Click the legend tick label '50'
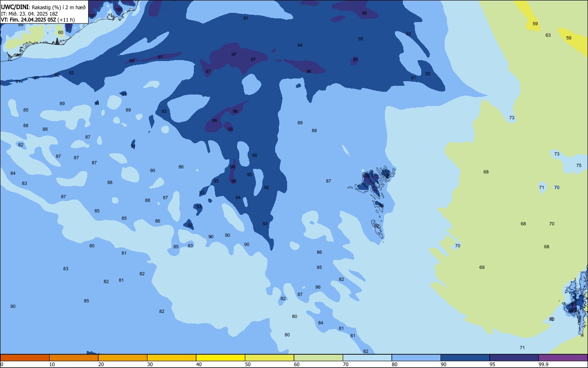 coord(248,364)
